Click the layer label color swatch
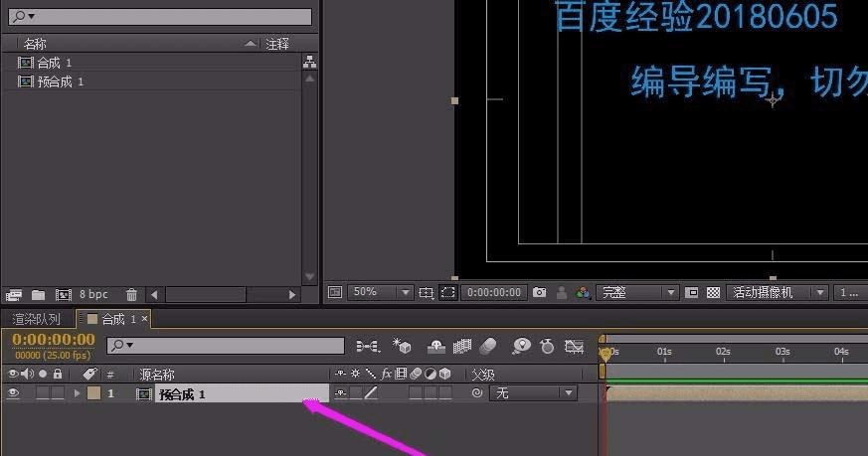The height and width of the screenshot is (456, 868). (94, 392)
